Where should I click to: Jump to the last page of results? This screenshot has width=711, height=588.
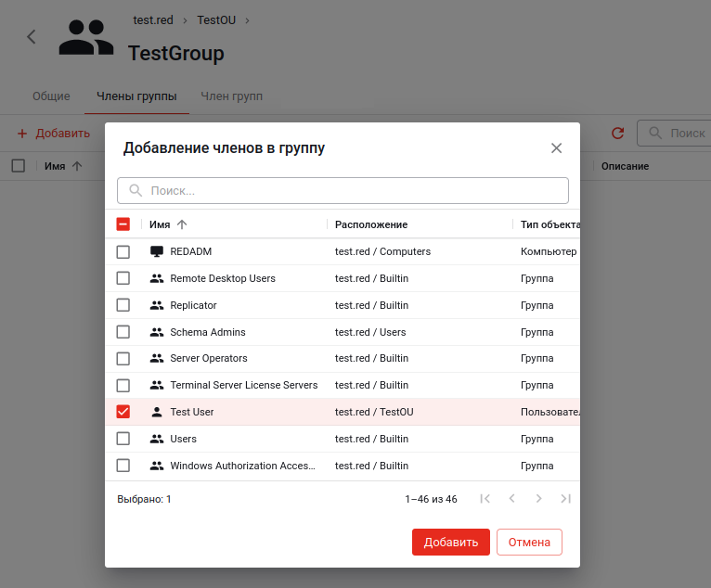point(565,499)
